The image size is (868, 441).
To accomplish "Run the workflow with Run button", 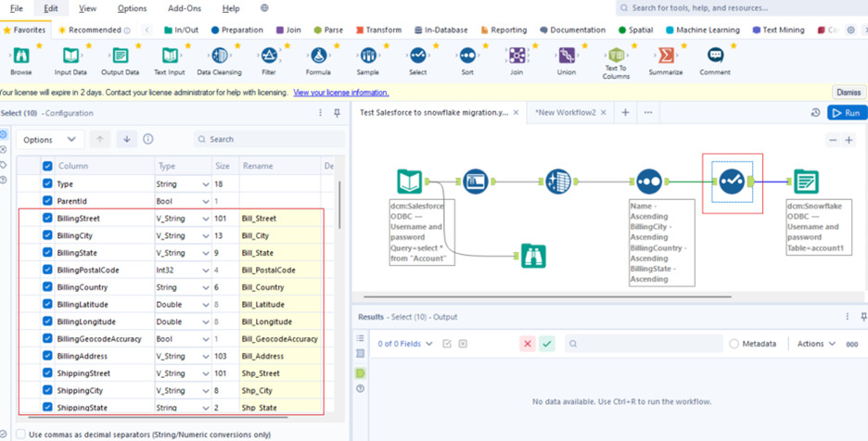I will (x=846, y=112).
